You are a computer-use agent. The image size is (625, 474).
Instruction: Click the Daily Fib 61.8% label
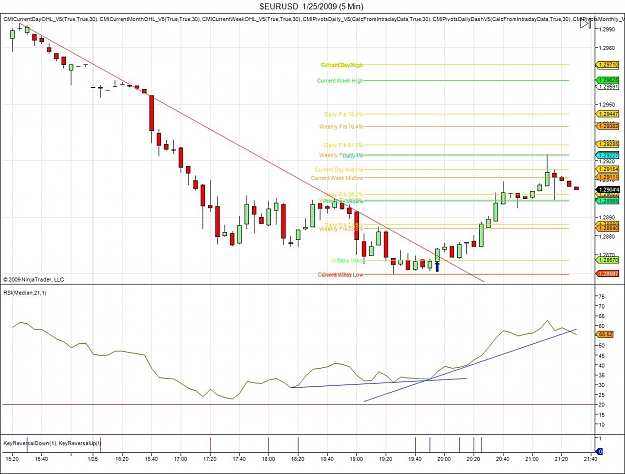[x=344, y=145]
